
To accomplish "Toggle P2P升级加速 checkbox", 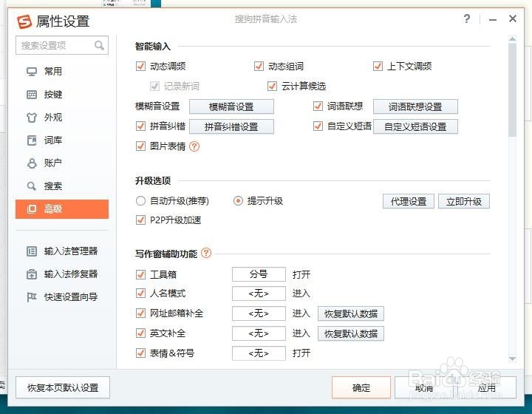I will [140, 220].
